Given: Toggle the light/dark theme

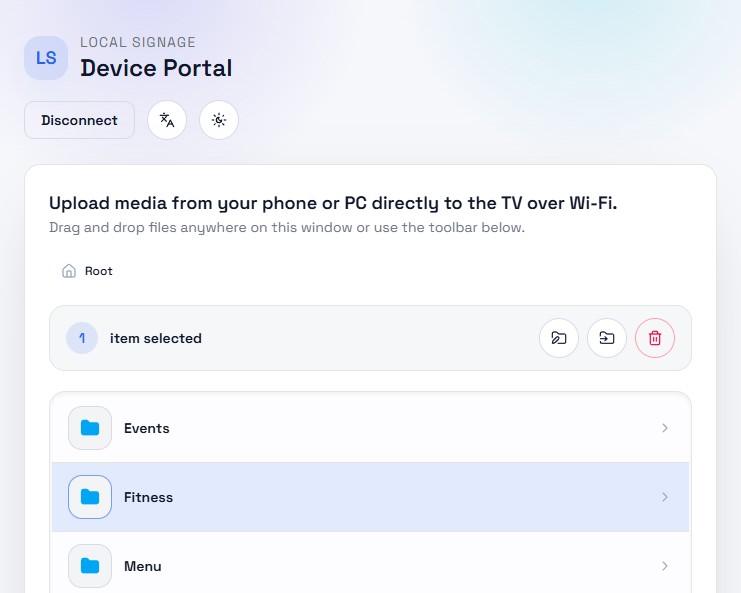Looking at the screenshot, I should click(x=219, y=120).
